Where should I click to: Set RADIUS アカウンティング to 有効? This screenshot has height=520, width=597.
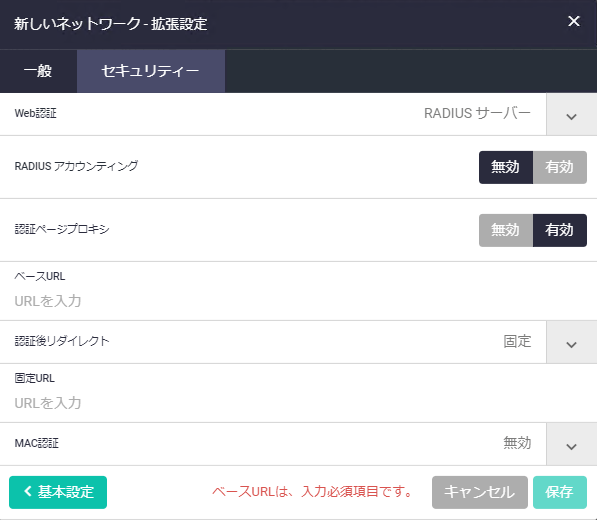tap(560, 167)
